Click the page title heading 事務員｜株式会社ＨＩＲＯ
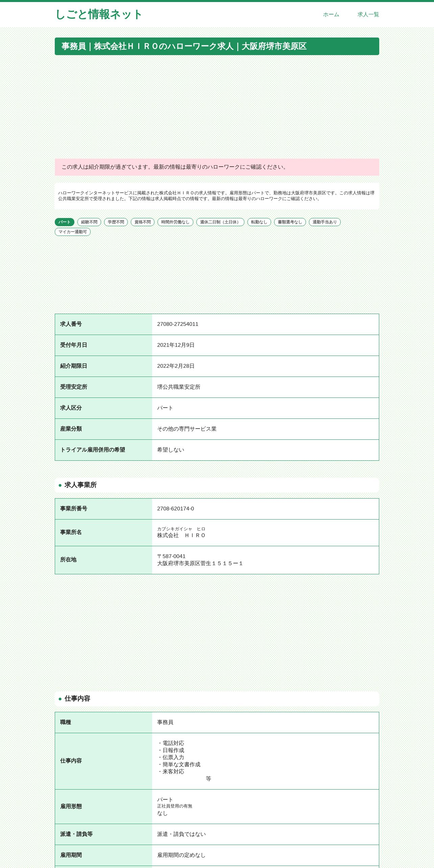This screenshot has height=868, width=434. pyautogui.click(x=217, y=46)
